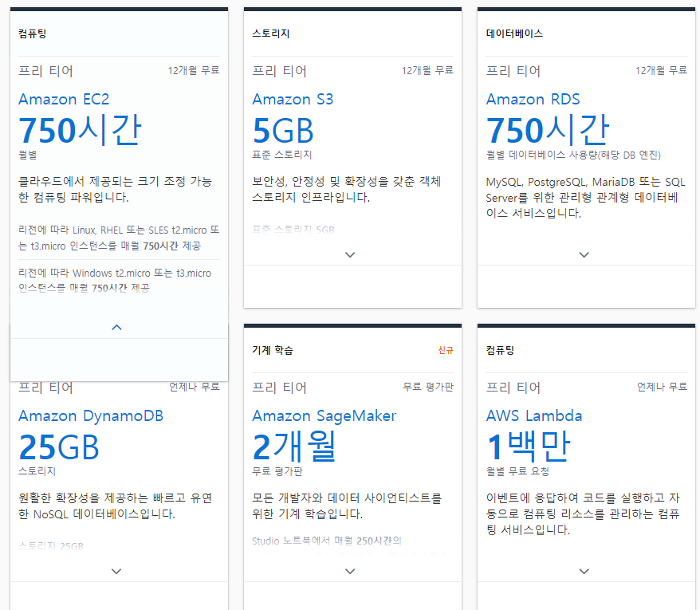The width and height of the screenshot is (700, 610).
Task: Click '무료 평가판' label beside SageMaker 프리 티어
Action: tap(428, 387)
